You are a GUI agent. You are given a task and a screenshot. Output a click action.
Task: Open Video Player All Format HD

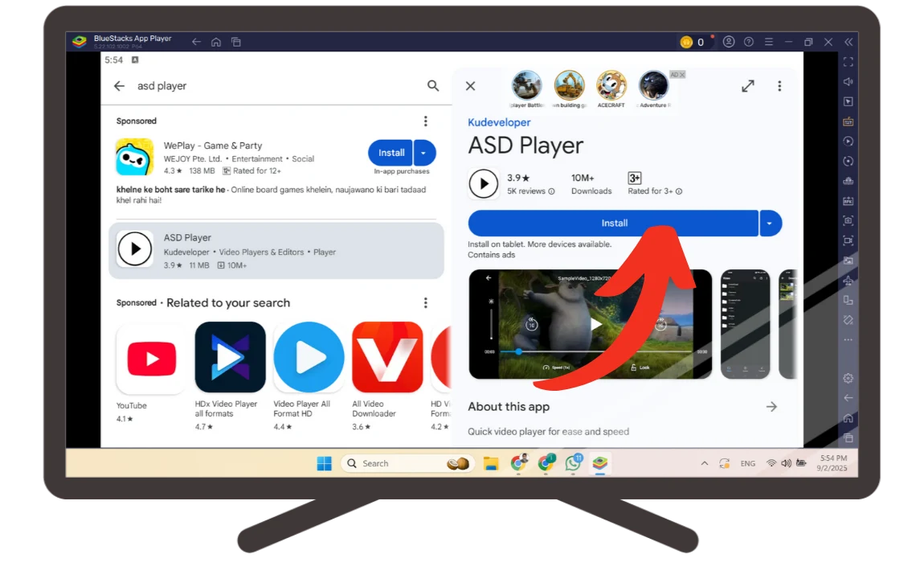point(309,357)
